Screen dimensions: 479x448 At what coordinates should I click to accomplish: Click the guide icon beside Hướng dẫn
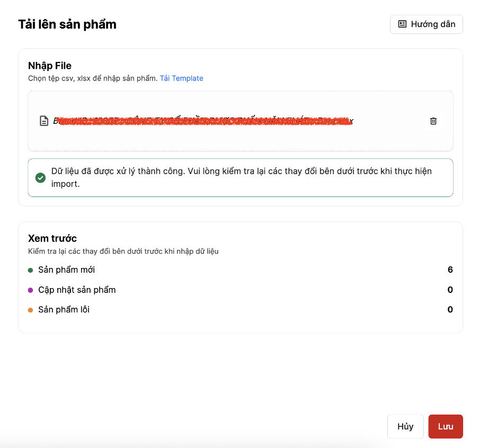(x=403, y=24)
